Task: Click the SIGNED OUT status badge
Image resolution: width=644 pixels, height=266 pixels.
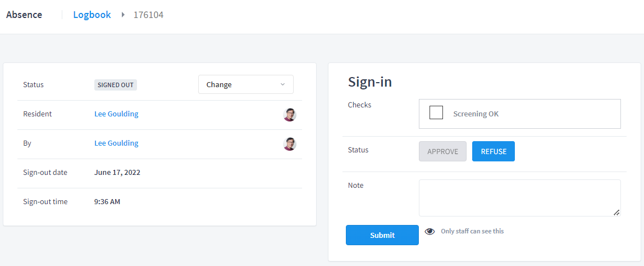Action: click(x=116, y=85)
